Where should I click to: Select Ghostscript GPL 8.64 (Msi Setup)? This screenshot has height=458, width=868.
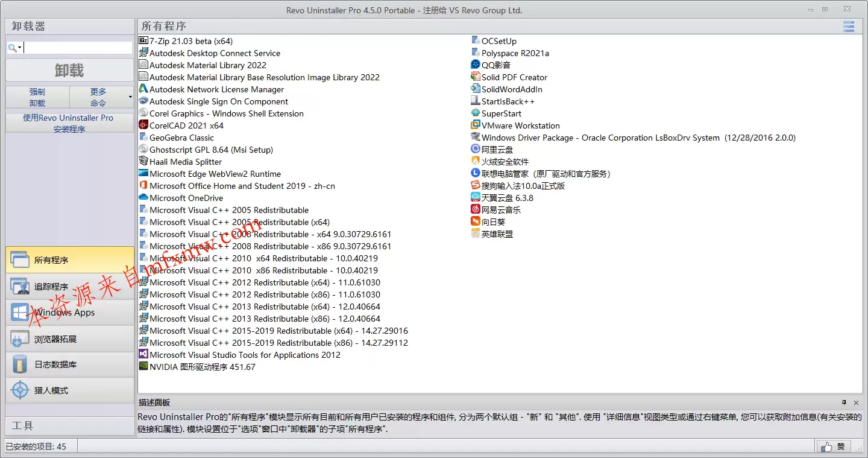click(x=211, y=150)
